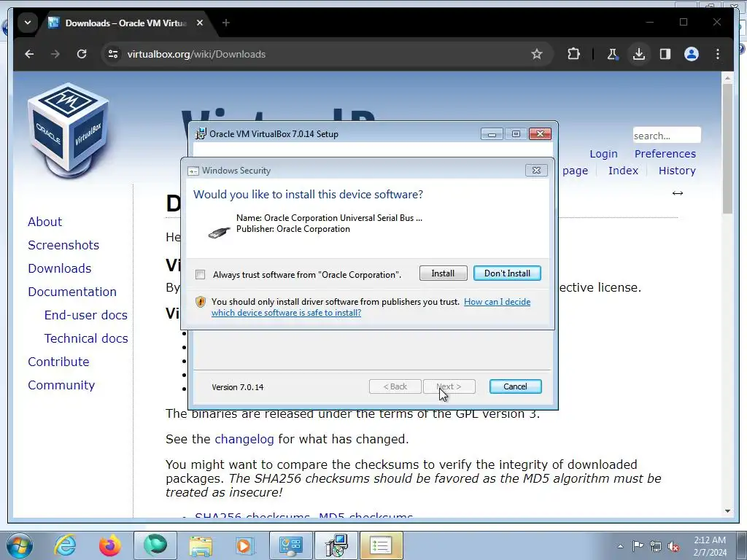Click the VirtualBox installer taskbar icon

pos(336,545)
